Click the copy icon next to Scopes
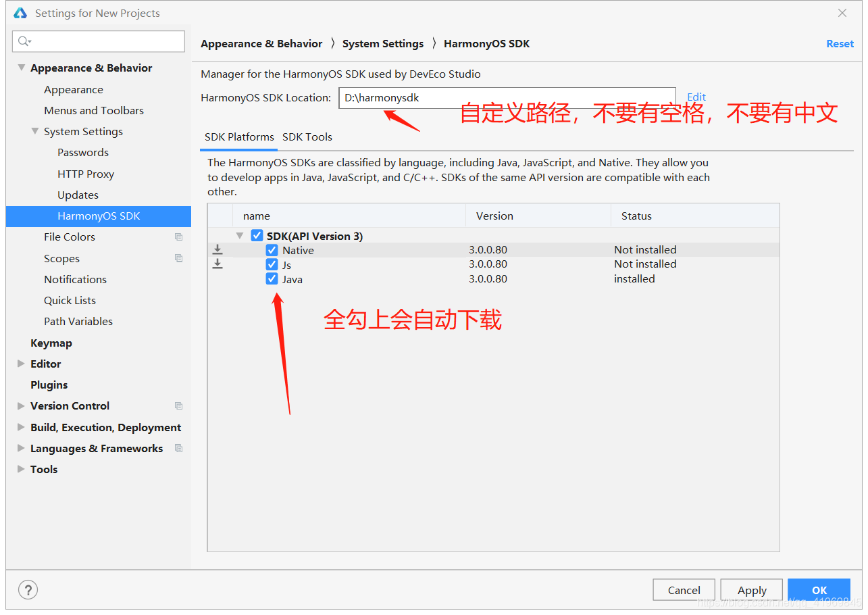This screenshot has height=615, width=868. pos(178,258)
